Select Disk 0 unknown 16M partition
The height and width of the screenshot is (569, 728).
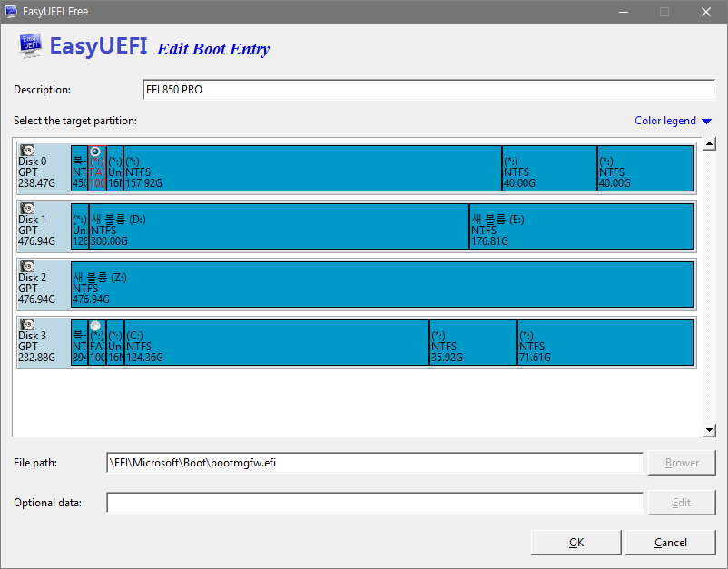click(x=115, y=168)
